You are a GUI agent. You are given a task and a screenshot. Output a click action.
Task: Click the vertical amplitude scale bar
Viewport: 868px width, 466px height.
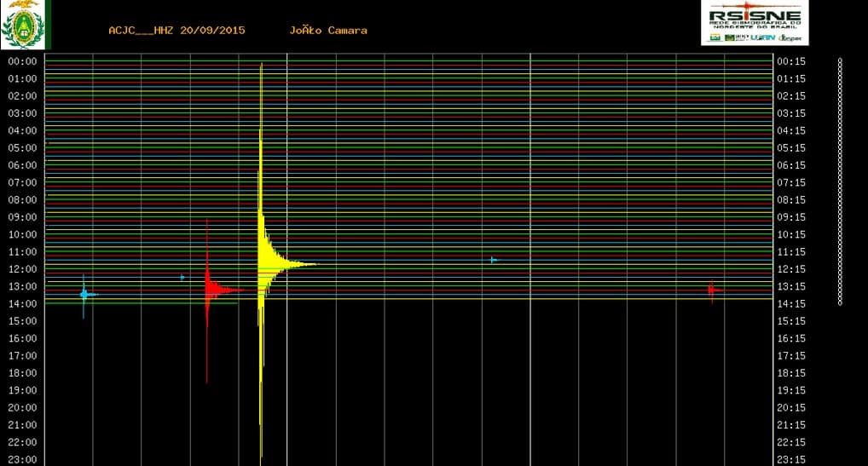point(840,181)
